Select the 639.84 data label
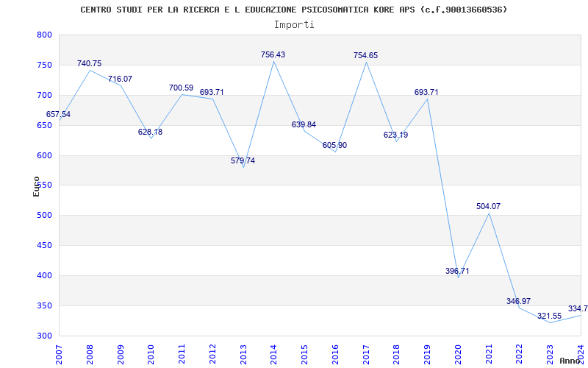 click(x=304, y=124)
